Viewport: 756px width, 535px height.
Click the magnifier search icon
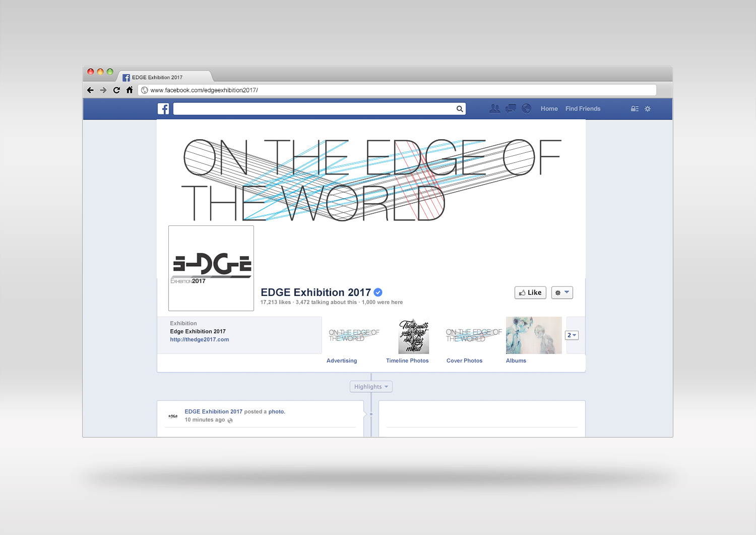click(x=460, y=109)
